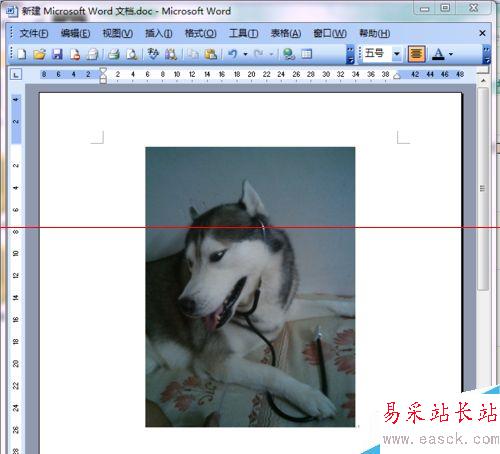
Task: Open the research binoculars icon
Action: point(171,54)
